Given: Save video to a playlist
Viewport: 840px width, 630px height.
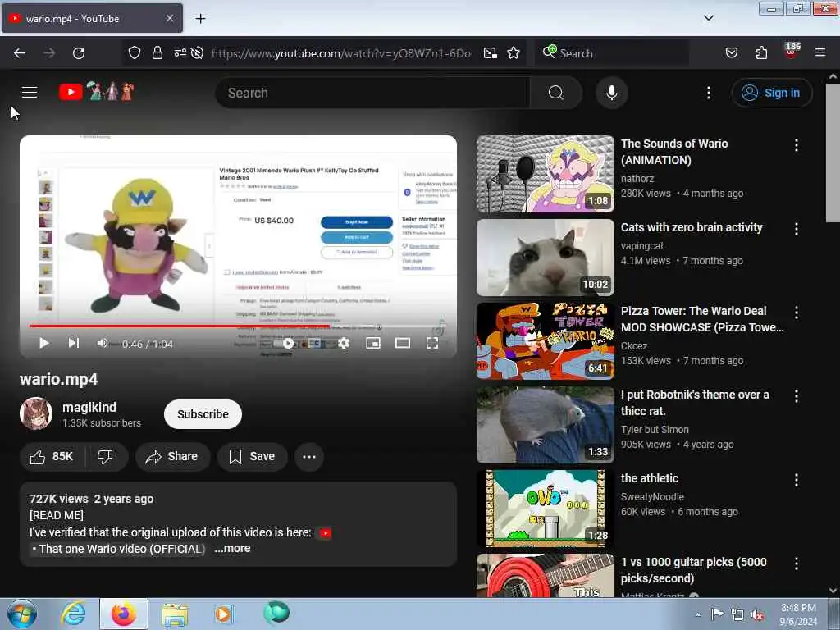Looking at the screenshot, I should coord(253,456).
